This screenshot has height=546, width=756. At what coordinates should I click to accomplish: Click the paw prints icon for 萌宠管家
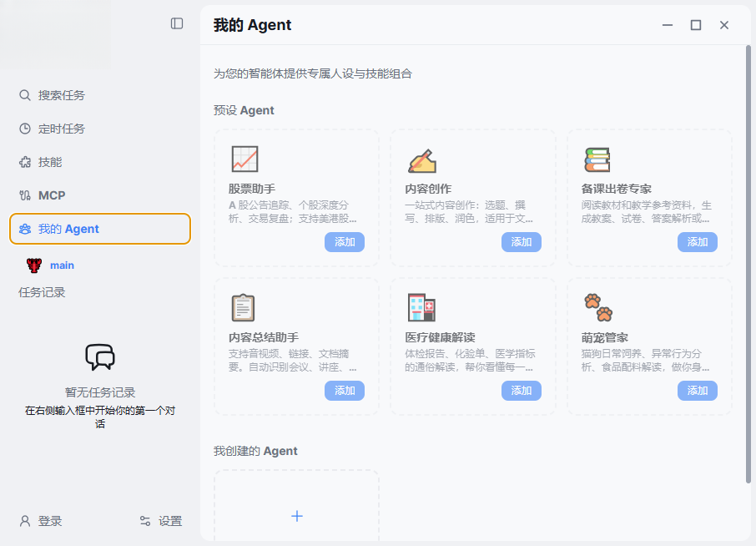[598, 308]
